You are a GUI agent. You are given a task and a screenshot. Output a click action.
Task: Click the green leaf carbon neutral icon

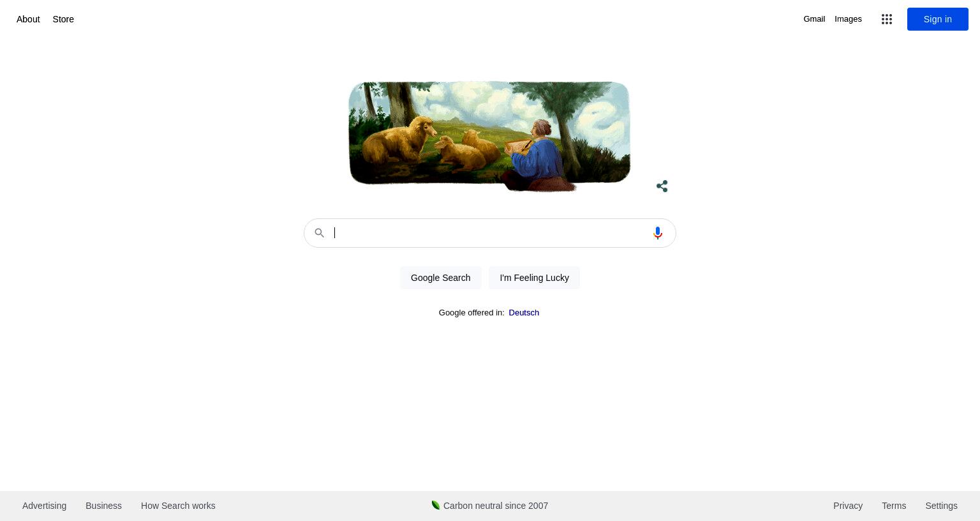coord(436,505)
